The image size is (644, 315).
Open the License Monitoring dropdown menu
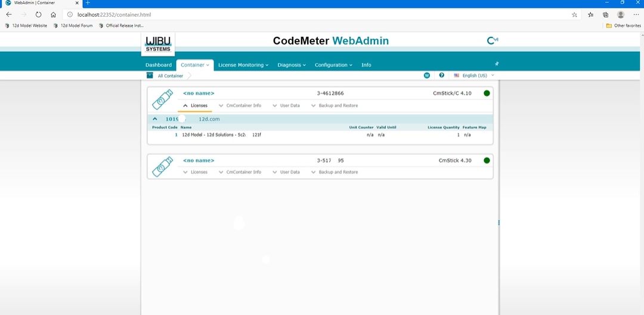243,65
